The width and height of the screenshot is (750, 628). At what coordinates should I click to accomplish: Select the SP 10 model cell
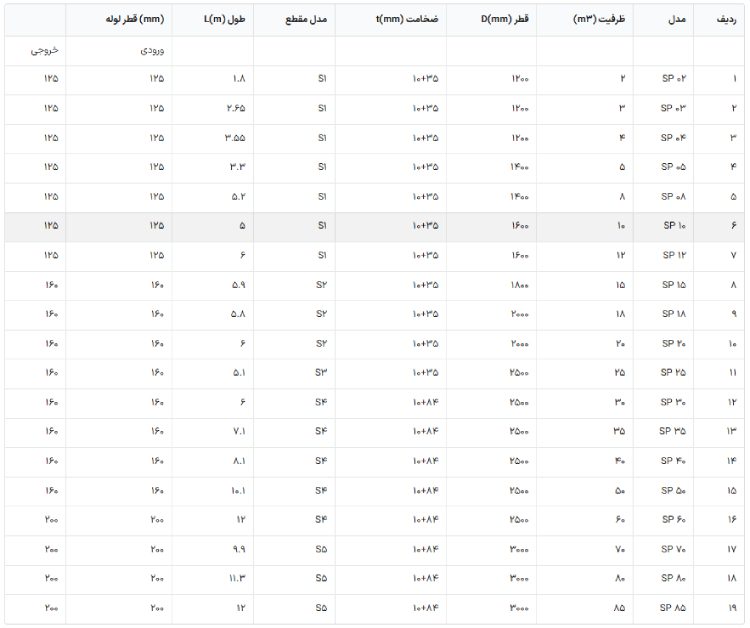663,226
